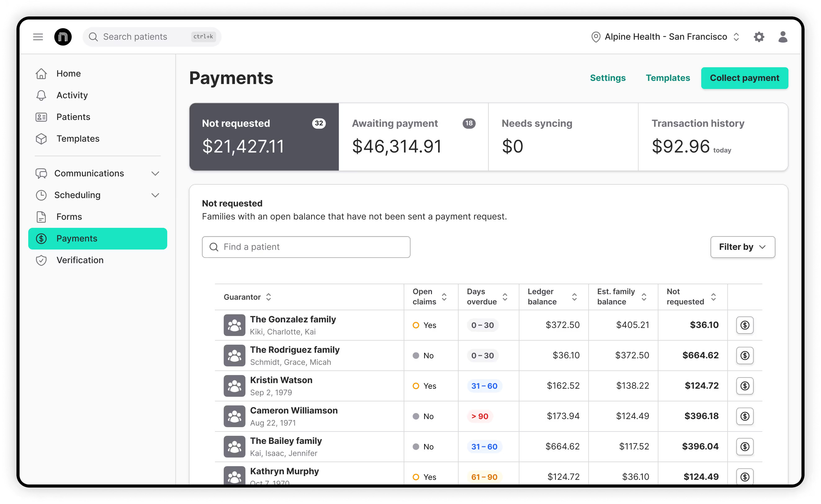This screenshot has height=504, width=821.
Task: Switch to the Awaiting payment tab
Action: 413,137
